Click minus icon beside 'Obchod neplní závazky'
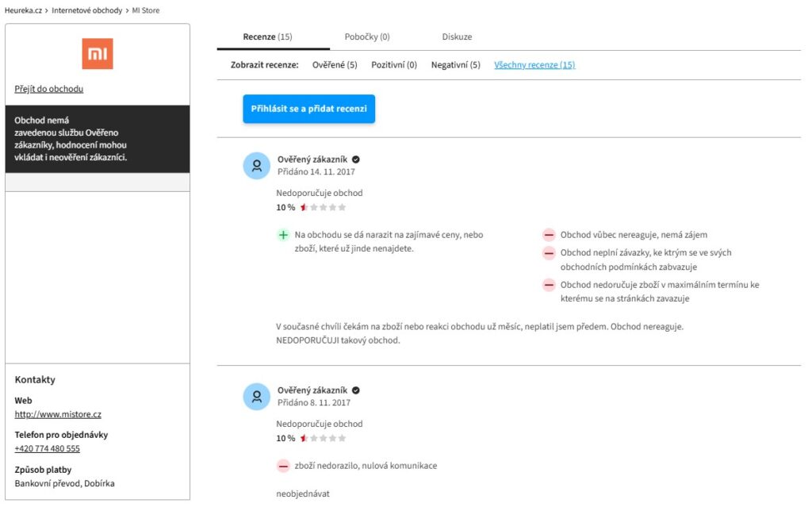This screenshot has height=507, width=812. 549,253
